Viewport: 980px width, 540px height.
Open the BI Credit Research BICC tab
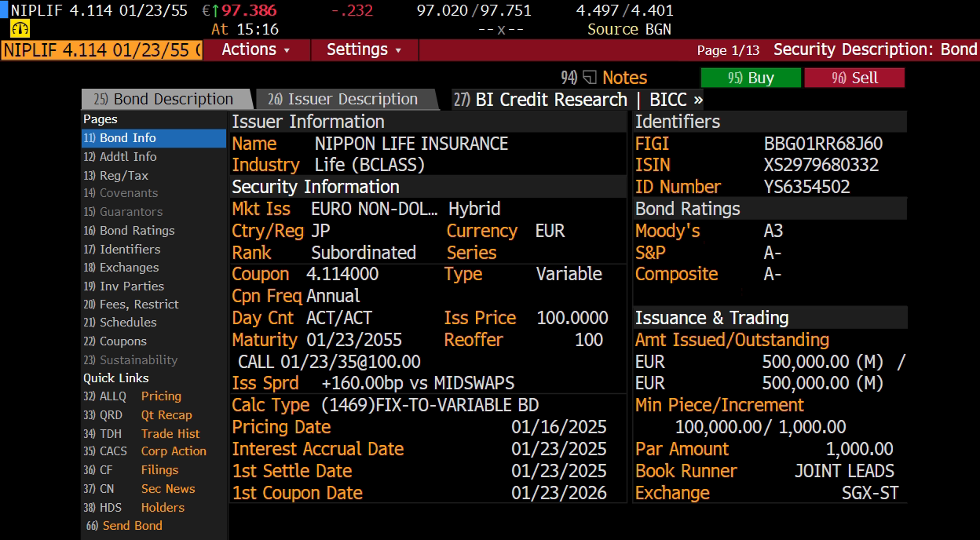[579, 100]
